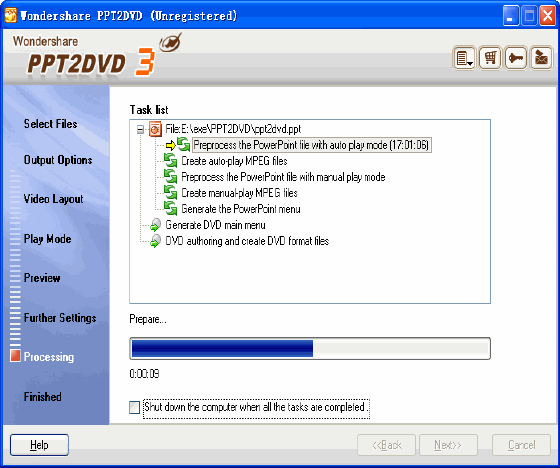
Task: Go to the Preview step
Action: tap(42, 278)
